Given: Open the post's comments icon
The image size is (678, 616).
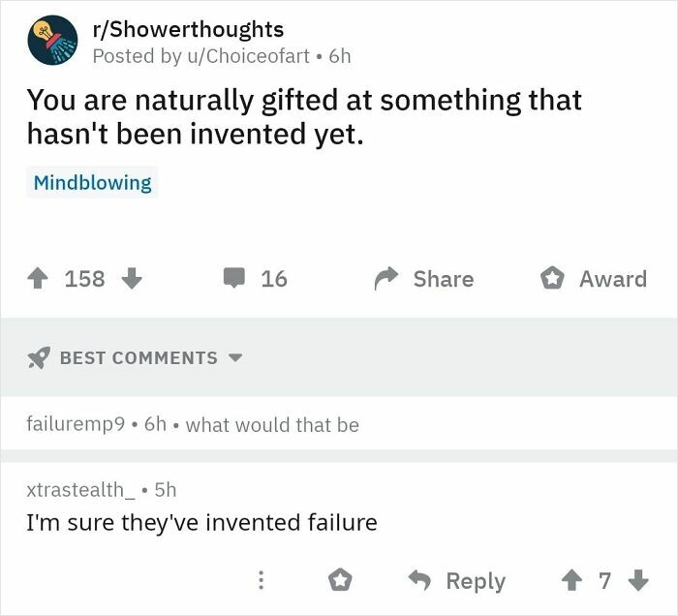Looking at the screenshot, I should [235, 279].
